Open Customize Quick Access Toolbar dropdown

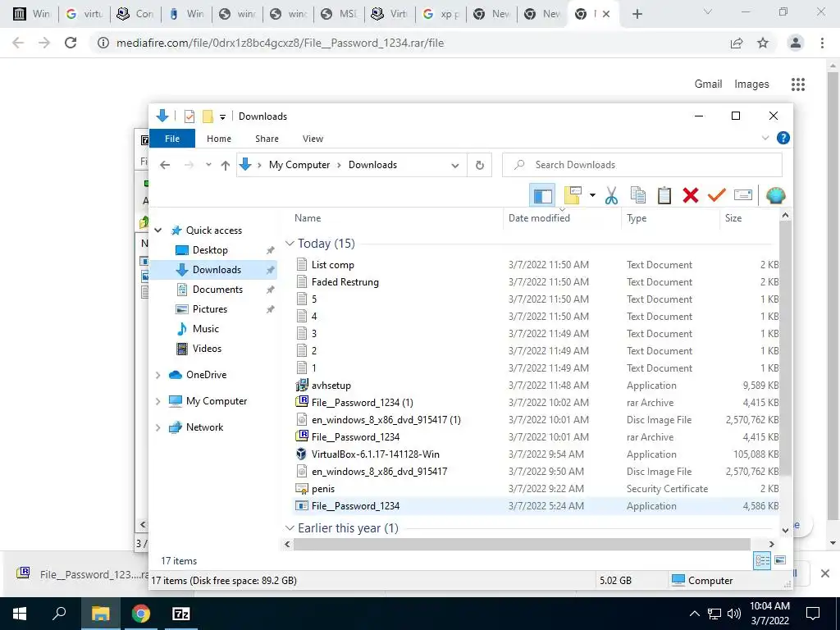point(222,116)
